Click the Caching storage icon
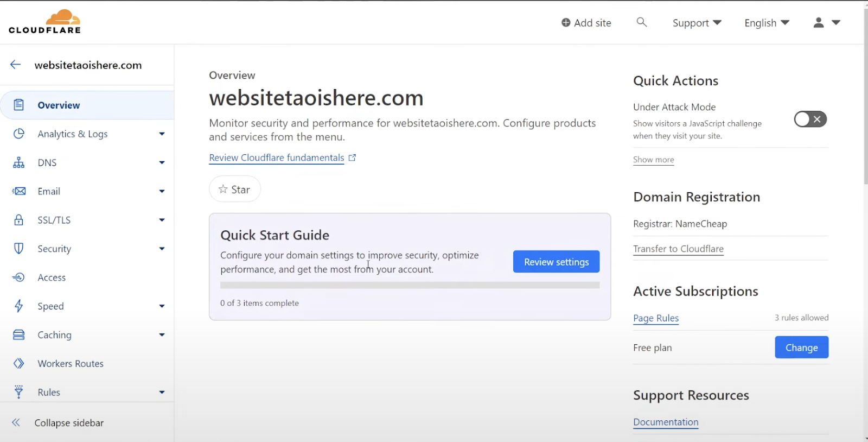 coord(18,335)
